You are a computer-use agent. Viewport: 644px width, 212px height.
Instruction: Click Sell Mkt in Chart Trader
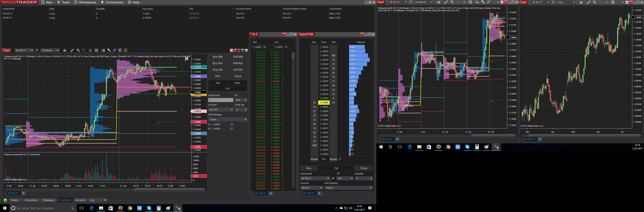pos(238,57)
